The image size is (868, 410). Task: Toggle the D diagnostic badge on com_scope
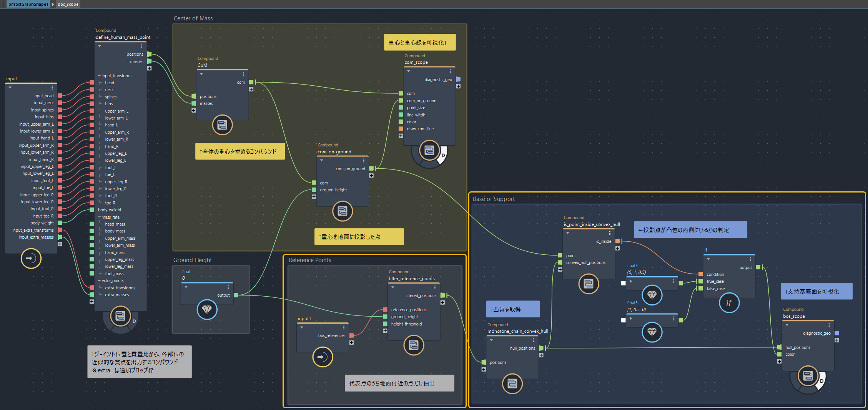pos(443,155)
